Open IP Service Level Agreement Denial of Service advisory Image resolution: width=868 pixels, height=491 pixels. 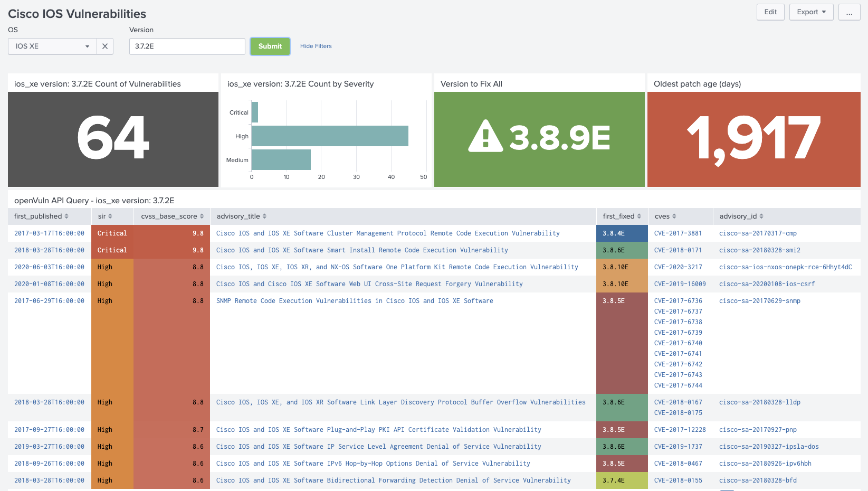[378, 447]
